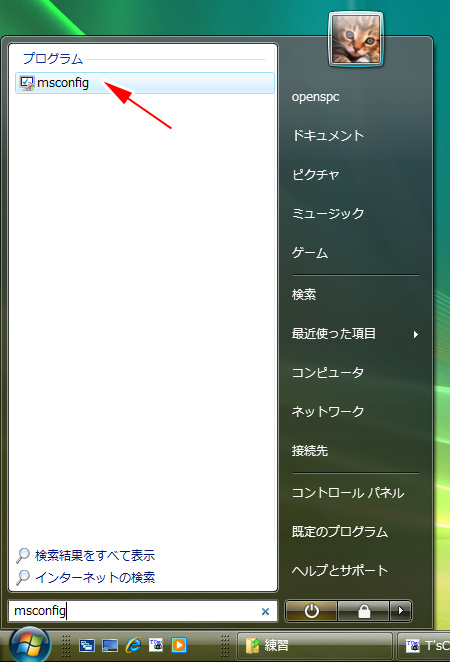Switch to the 練習 taskbar window

pos(315,646)
